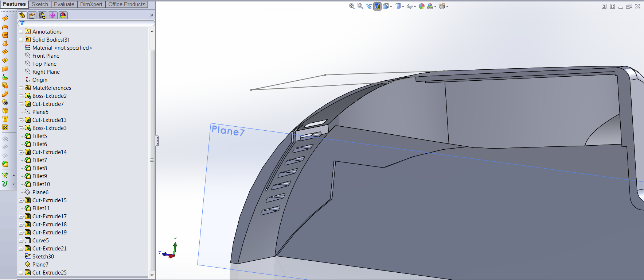Expand the Cut-Extrude7 feature
This screenshot has height=280, width=644.
click(21, 104)
